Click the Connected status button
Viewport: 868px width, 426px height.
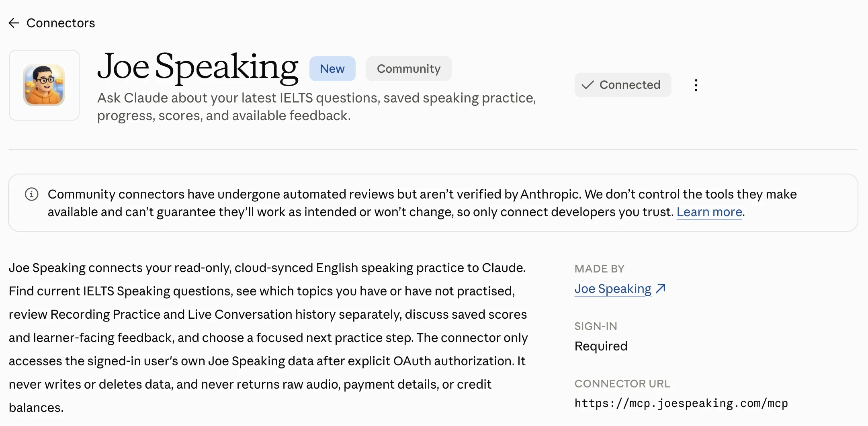tap(622, 85)
